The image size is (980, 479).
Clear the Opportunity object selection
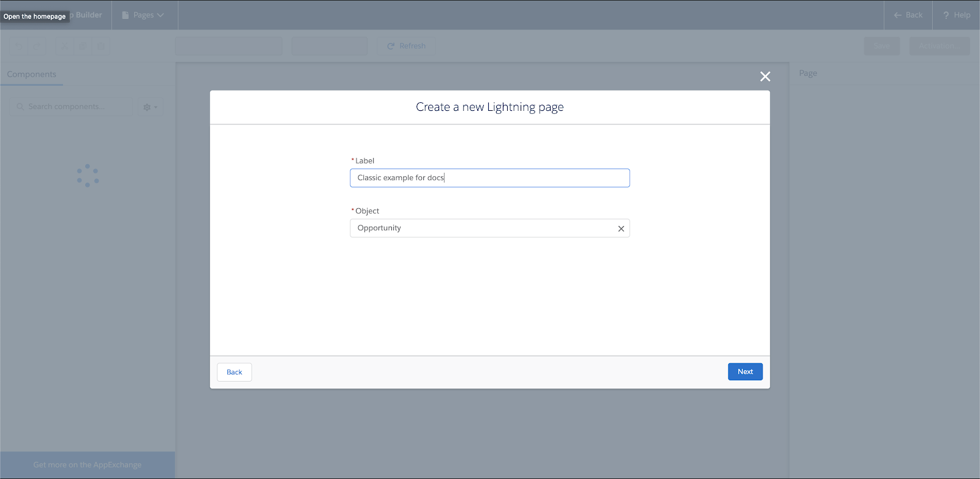click(621, 228)
